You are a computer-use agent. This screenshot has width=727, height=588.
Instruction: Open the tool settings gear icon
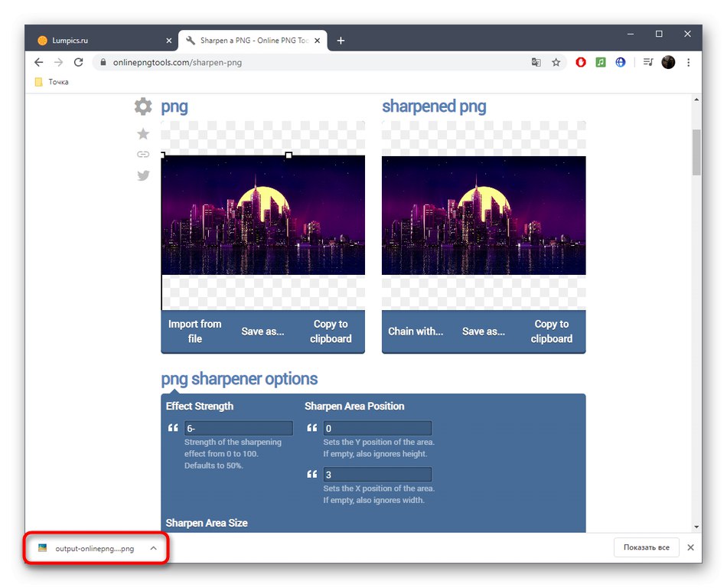pos(142,106)
